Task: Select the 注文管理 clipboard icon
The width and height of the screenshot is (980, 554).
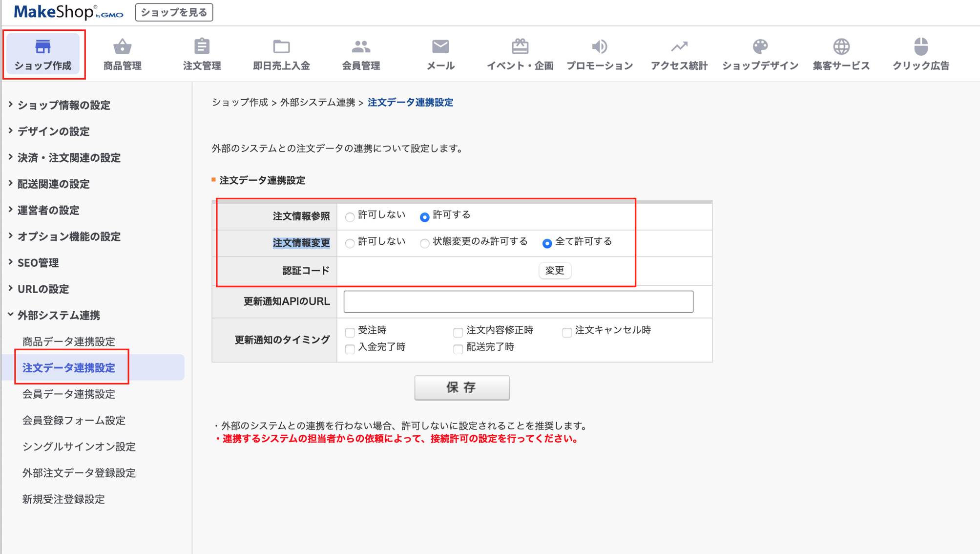Action: pos(202,46)
